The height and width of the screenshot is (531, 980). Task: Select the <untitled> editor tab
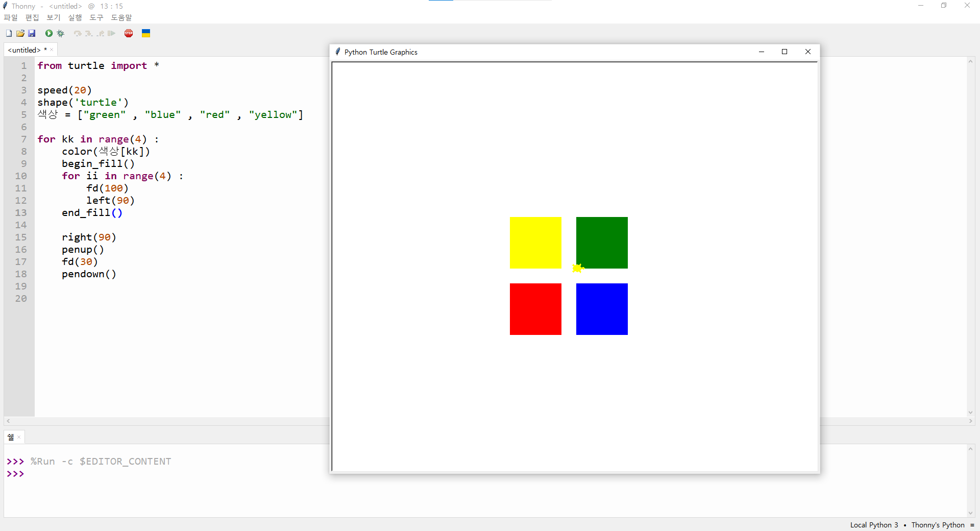[x=27, y=50]
